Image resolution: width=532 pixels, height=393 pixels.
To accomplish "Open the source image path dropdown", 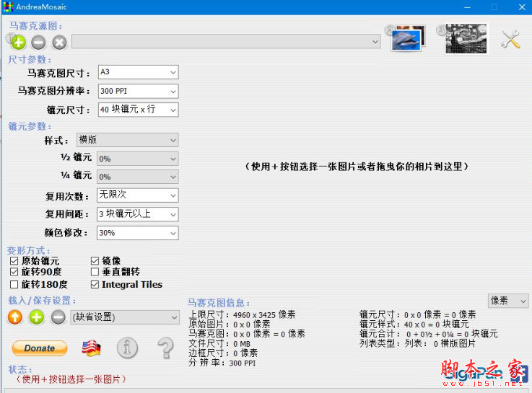I will pos(226,41).
